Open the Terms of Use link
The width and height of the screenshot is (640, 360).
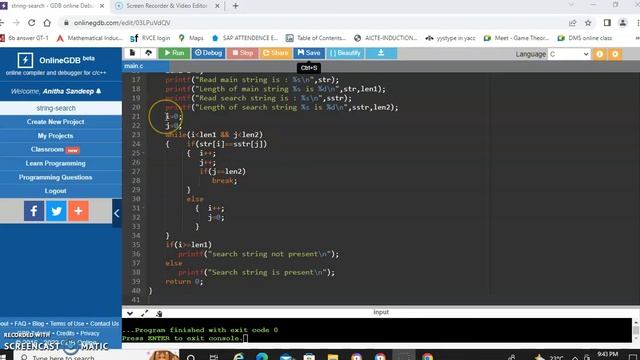(67, 324)
